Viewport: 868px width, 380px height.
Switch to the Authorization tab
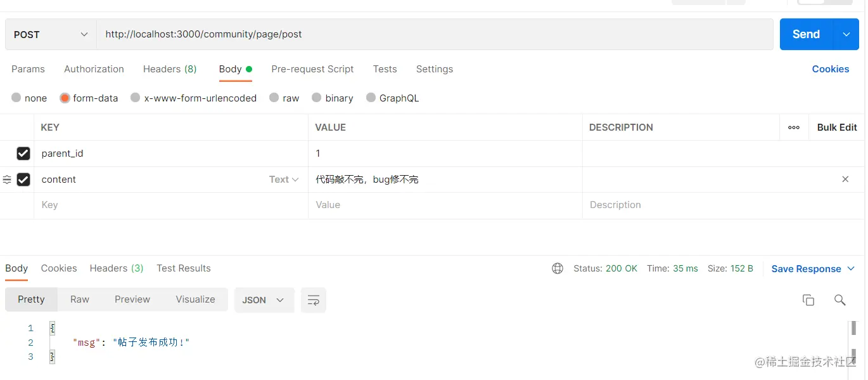pyautogui.click(x=94, y=69)
